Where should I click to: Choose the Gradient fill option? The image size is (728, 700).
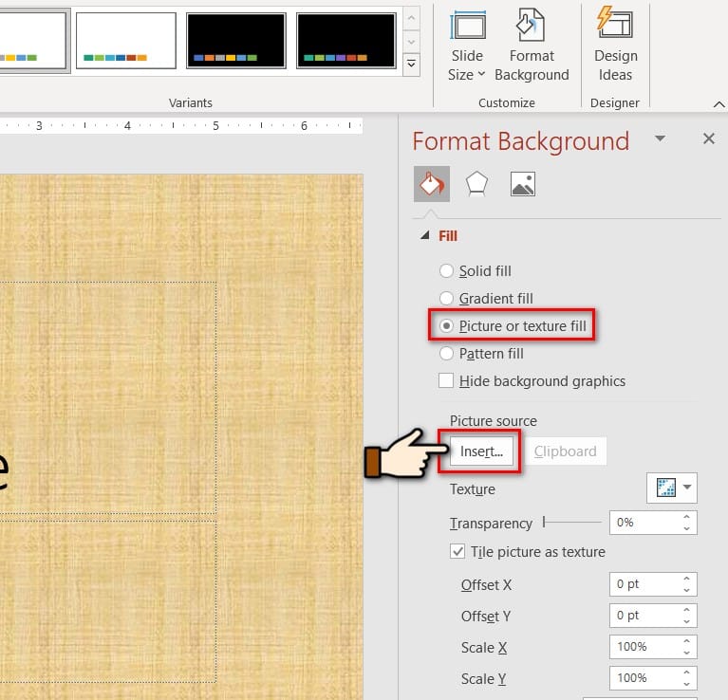click(447, 299)
